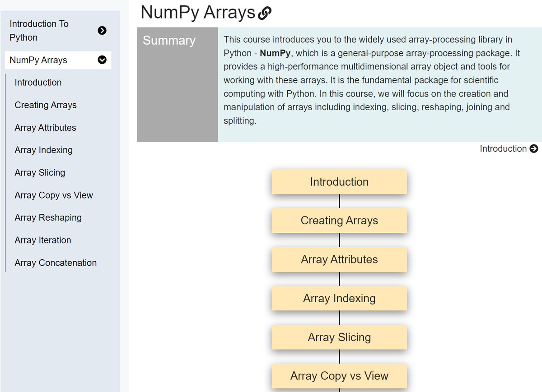The width and height of the screenshot is (542, 392).
Task: Click the next-page arrow icon beside Introduction
Action: (533, 148)
